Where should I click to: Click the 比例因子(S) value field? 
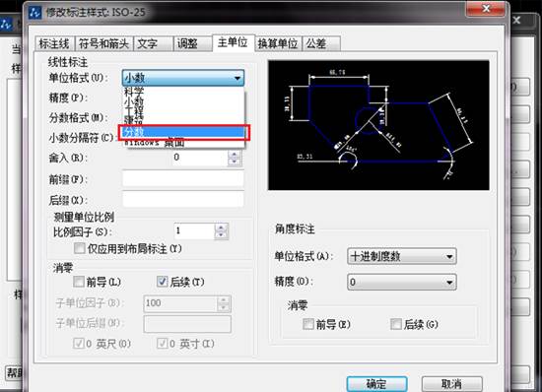[194, 231]
